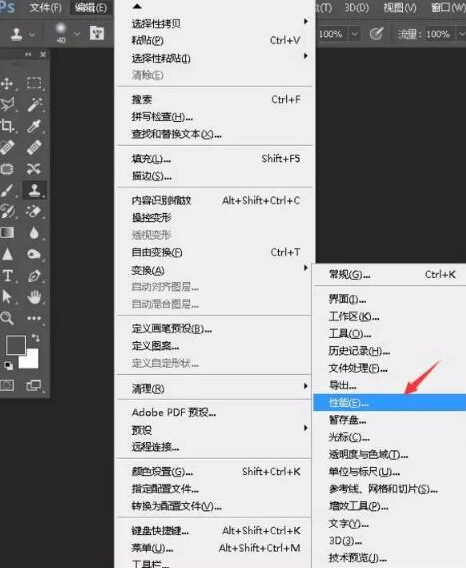466x568 pixels.
Task: Swap foreground and background colors
Action: (36, 338)
